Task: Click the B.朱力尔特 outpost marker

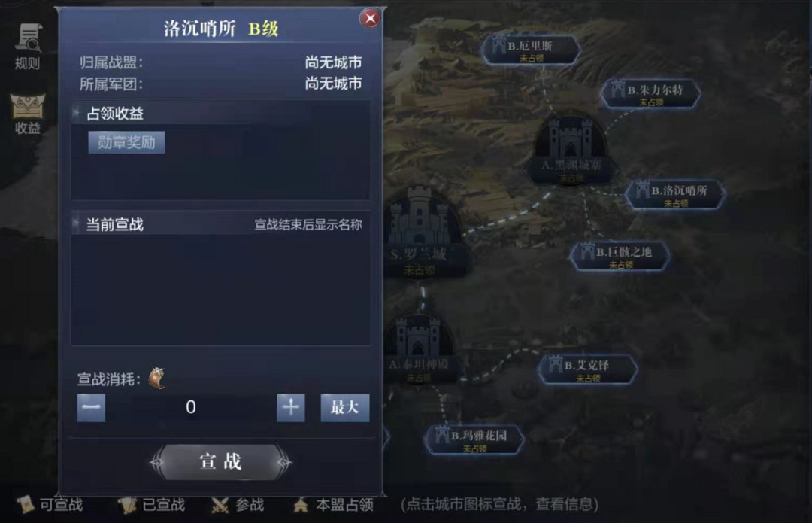Action: pyautogui.click(x=651, y=94)
